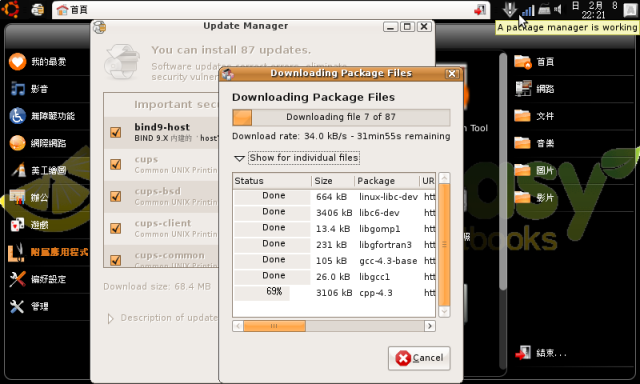Click the Update Manager taskbar icon in top panel

pyautogui.click(x=38, y=9)
